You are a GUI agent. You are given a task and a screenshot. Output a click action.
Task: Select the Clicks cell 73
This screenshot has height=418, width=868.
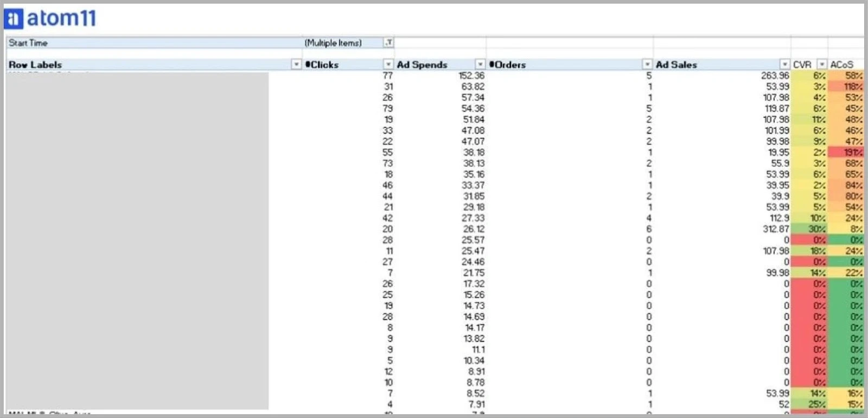pos(387,163)
